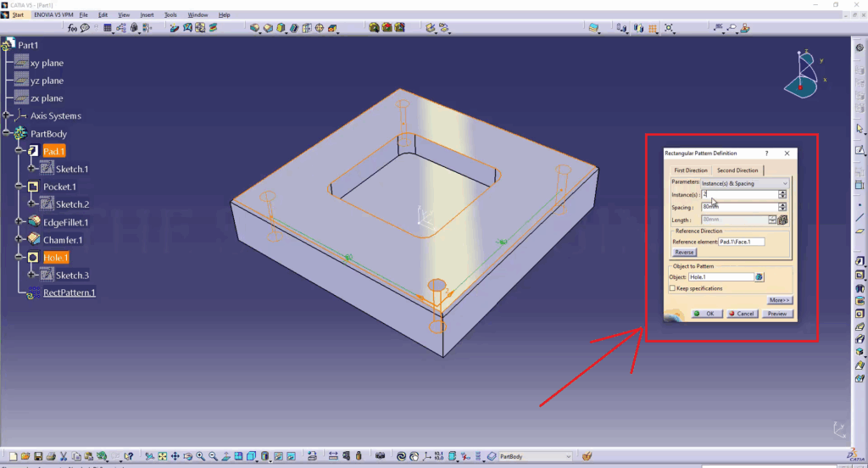Open the Parameters Instance(s) & Spacing dropdown
This screenshot has height=468, width=868.
click(x=744, y=183)
